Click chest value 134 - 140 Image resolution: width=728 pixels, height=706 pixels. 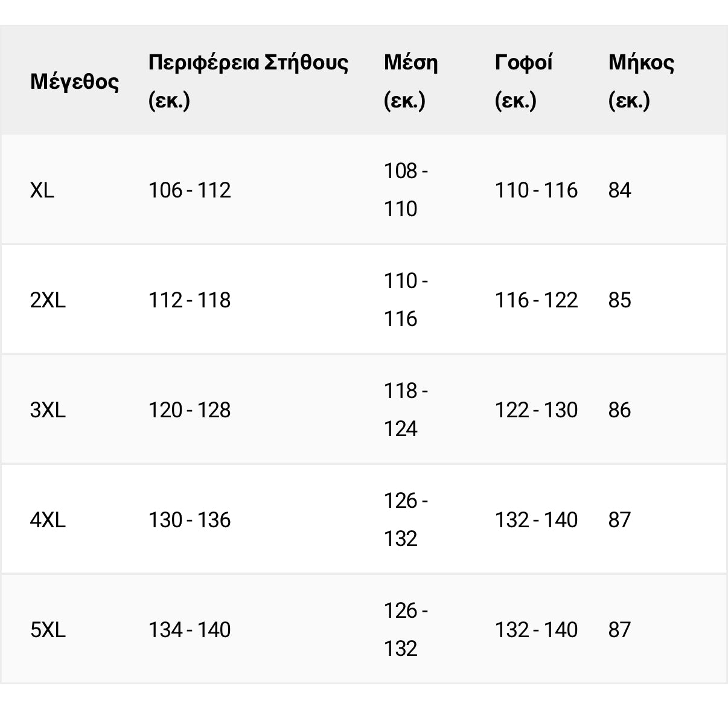(190, 630)
